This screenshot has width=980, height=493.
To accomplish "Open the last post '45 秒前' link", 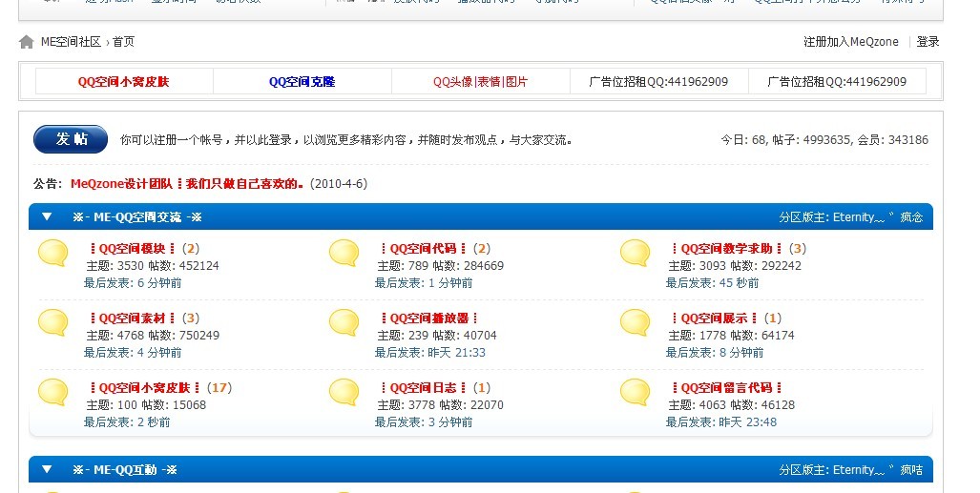I will tap(739, 283).
